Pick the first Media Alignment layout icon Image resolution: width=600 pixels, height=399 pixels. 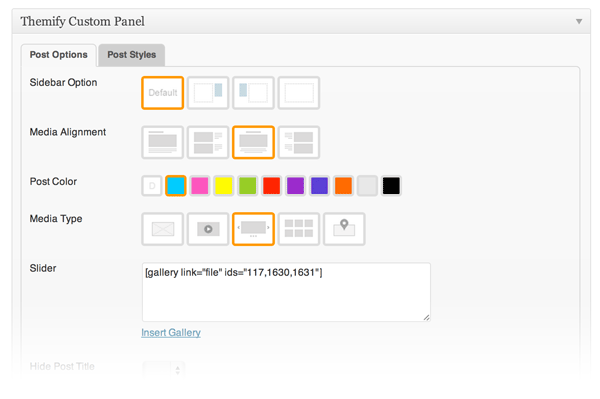click(163, 142)
